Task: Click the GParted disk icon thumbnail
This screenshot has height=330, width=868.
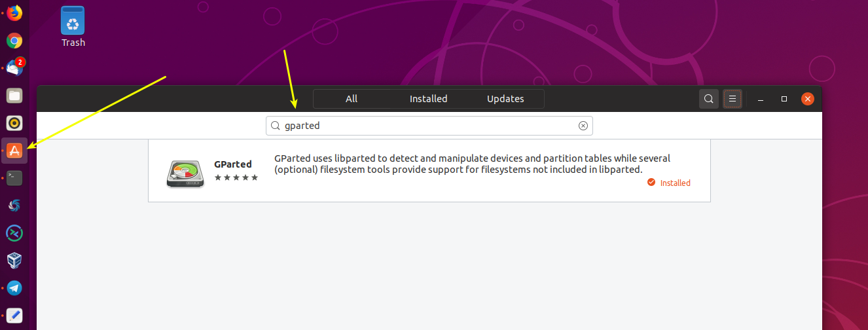Action: pyautogui.click(x=185, y=173)
